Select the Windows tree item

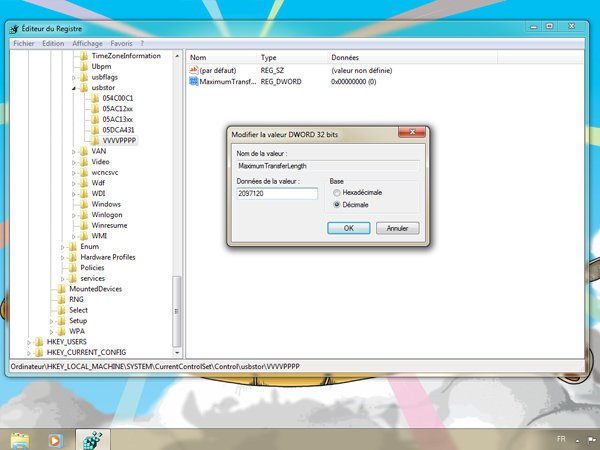pos(106,204)
